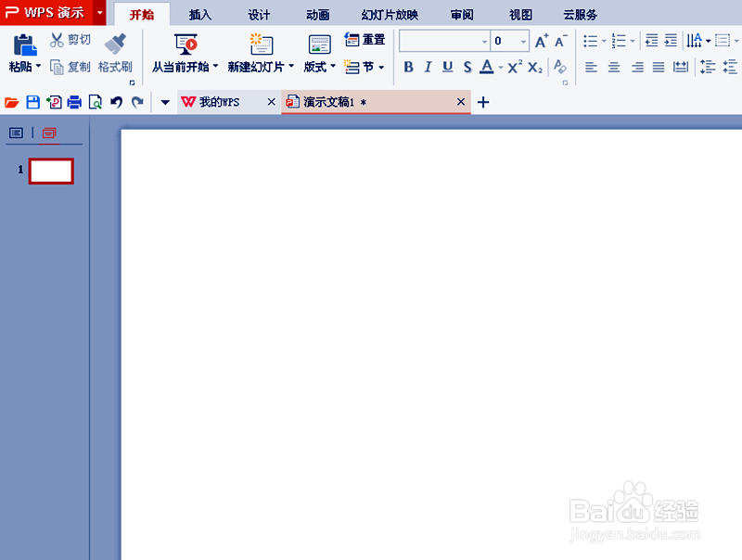Apply bulleted list icon
742x560 pixels.
pos(590,41)
